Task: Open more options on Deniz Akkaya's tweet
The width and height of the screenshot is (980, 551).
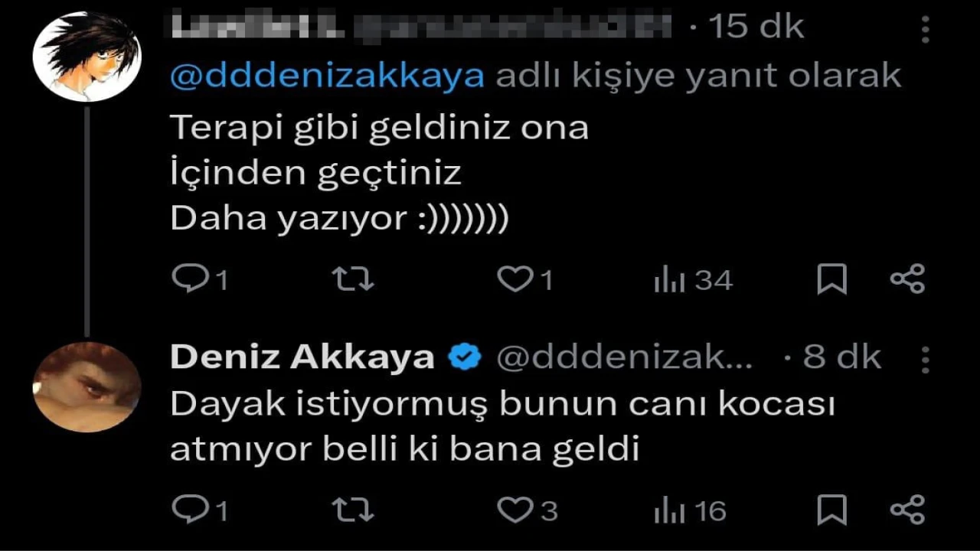Action: pos(926,358)
